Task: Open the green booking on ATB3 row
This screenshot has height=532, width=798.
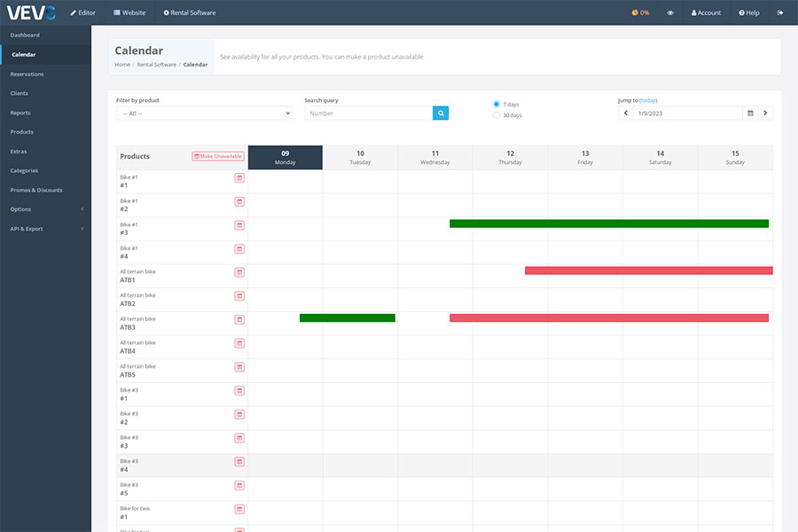Action: 348,318
